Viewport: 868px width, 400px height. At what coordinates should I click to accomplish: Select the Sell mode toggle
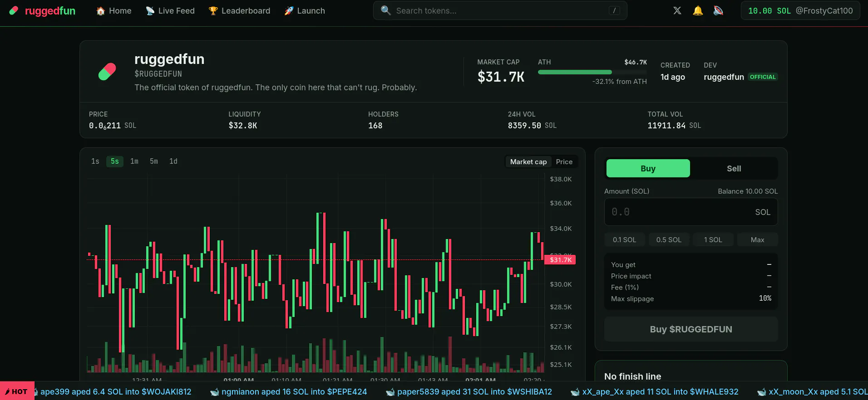(x=734, y=168)
